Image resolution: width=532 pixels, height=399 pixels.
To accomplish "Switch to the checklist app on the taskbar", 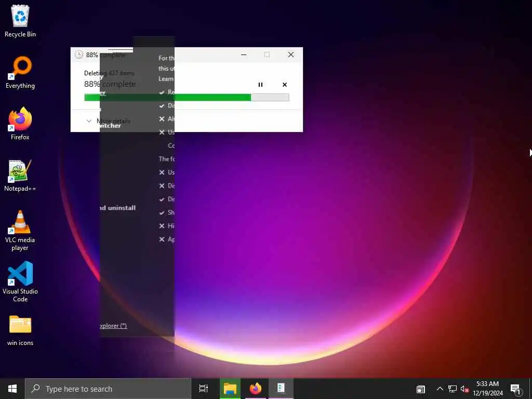I will 281,389.
